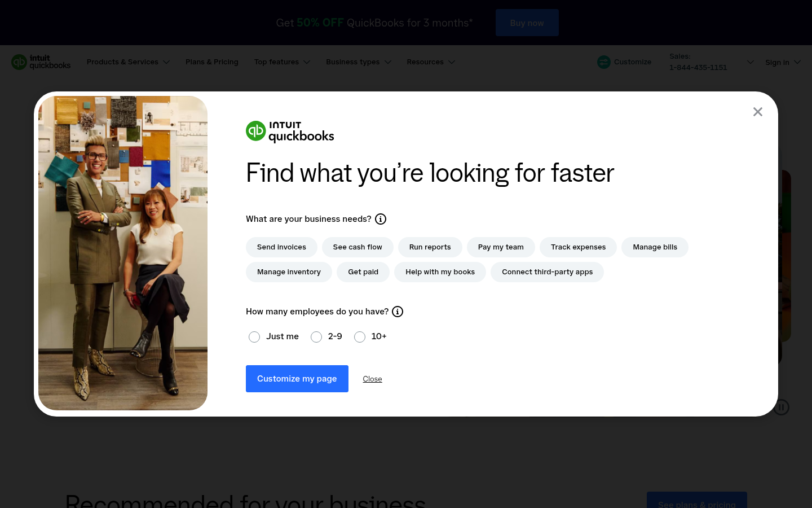
Task: Toggle the Pay my team chip
Action: (501, 247)
